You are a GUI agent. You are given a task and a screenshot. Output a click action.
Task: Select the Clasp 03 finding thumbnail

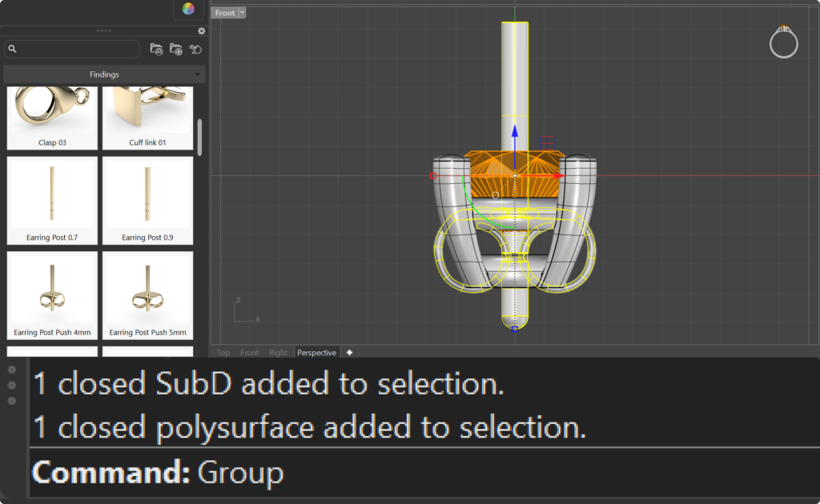tap(52, 118)
